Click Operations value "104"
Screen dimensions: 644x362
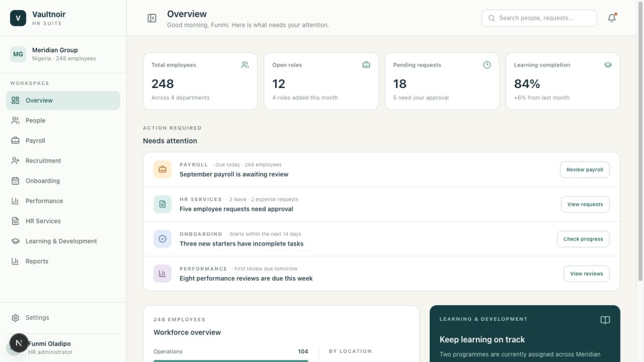click(x=303, y=352)
